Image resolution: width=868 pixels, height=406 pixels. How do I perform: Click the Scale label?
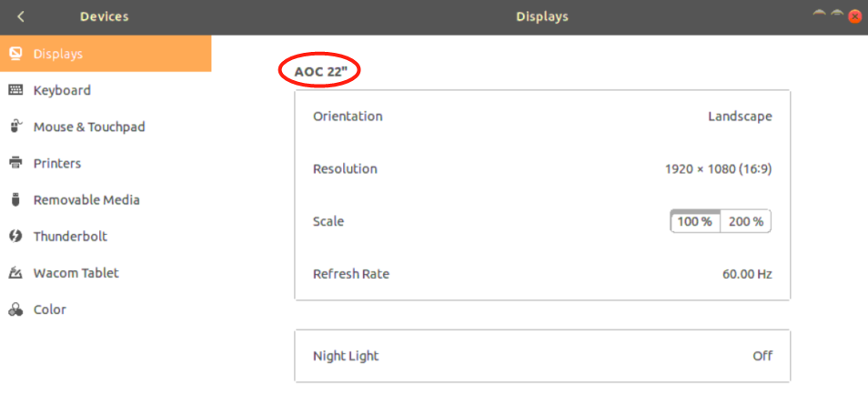tap(328, 221)
